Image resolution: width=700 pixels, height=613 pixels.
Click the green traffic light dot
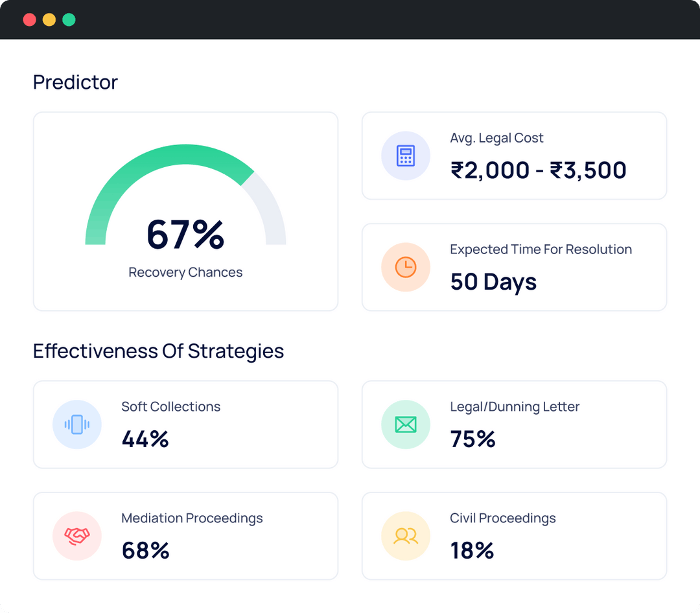(69, 19)
